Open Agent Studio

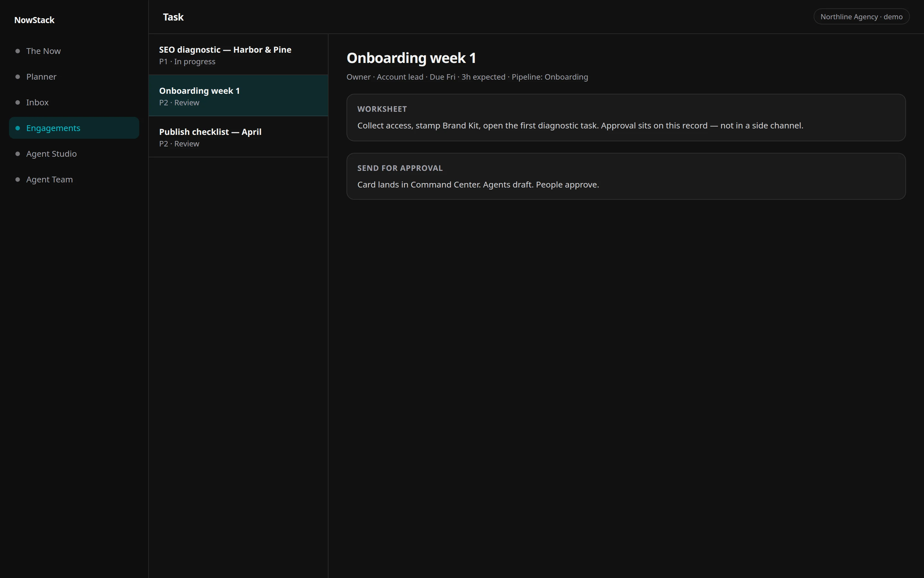pos(74,153)
